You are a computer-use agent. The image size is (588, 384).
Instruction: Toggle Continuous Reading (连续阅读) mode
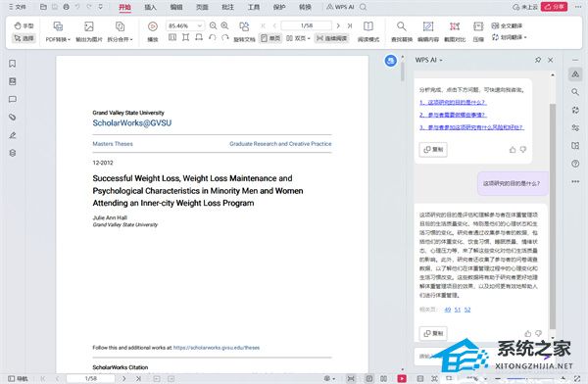(x=331, y=38)
